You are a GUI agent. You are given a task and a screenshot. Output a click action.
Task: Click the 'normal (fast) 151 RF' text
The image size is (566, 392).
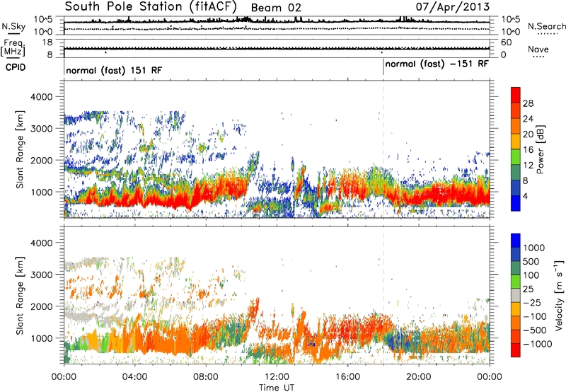[114, 70]
